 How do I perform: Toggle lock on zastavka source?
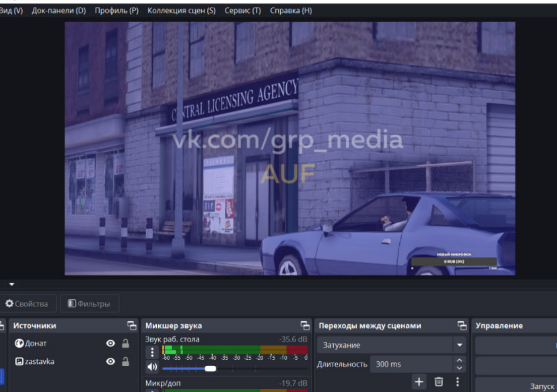(x=126, y=361)
